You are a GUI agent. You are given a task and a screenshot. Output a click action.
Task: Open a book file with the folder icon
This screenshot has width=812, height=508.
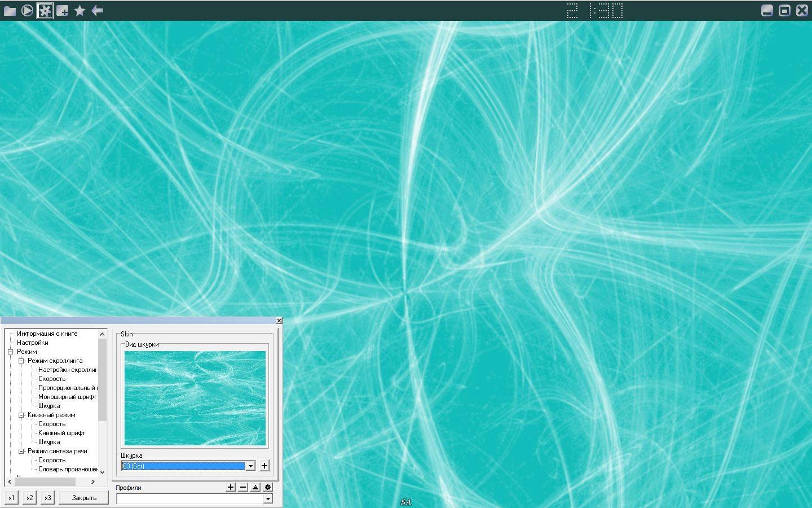tap(10, 11)
